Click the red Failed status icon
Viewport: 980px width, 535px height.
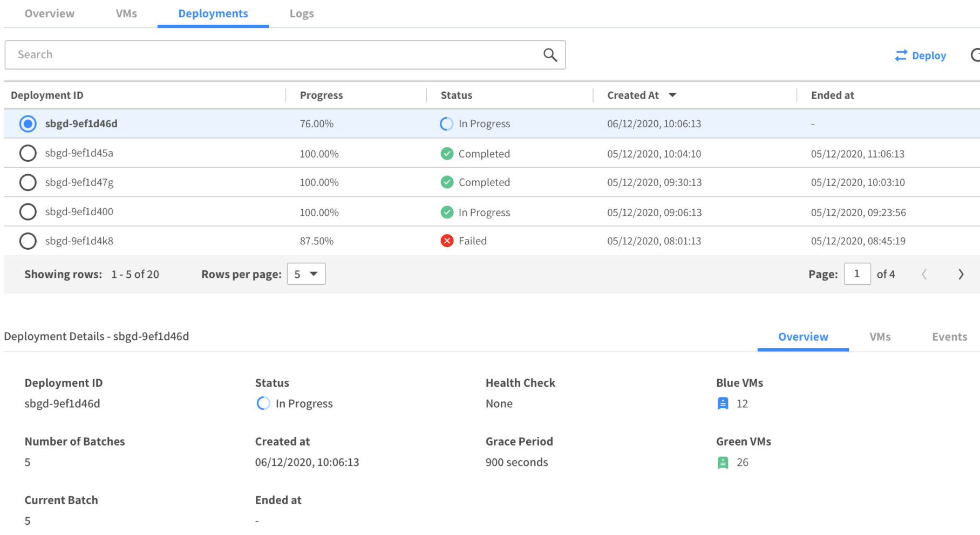447,241
